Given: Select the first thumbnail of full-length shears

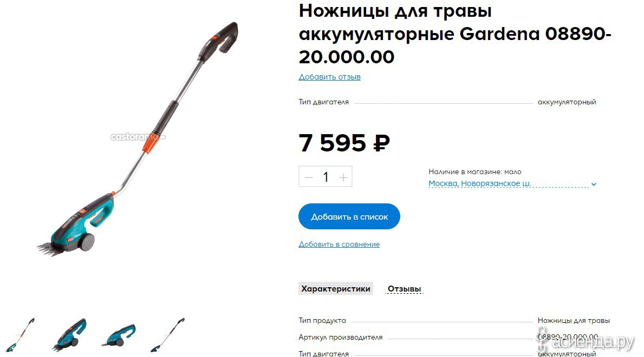Looking at the screenshot, I should [19, 334].
